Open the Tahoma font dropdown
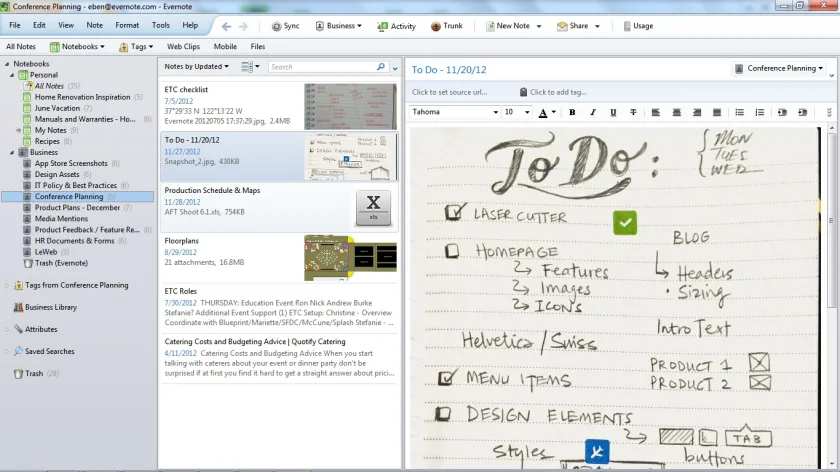This screenshot has width=840, height=472. point(455,112)
